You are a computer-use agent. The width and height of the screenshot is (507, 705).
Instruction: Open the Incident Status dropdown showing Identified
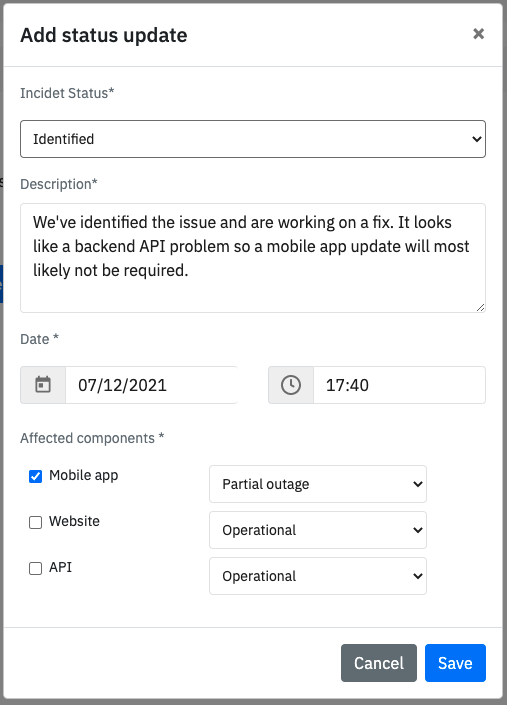click(253, 139)
